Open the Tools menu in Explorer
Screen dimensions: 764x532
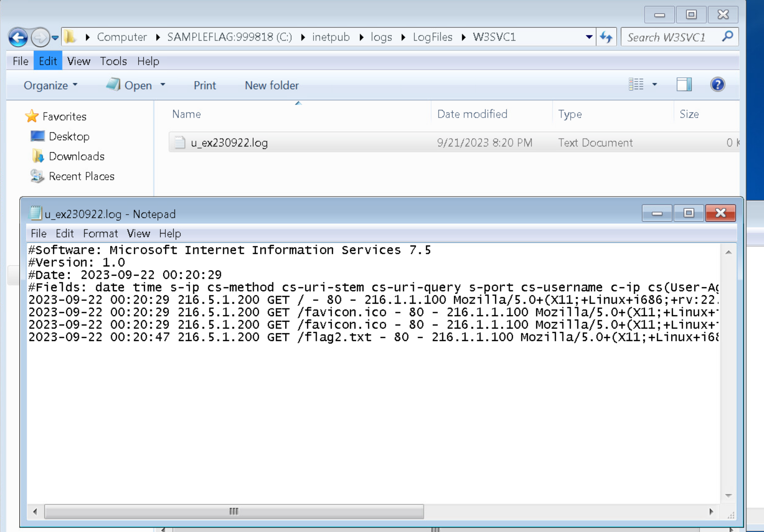(113, 61)
